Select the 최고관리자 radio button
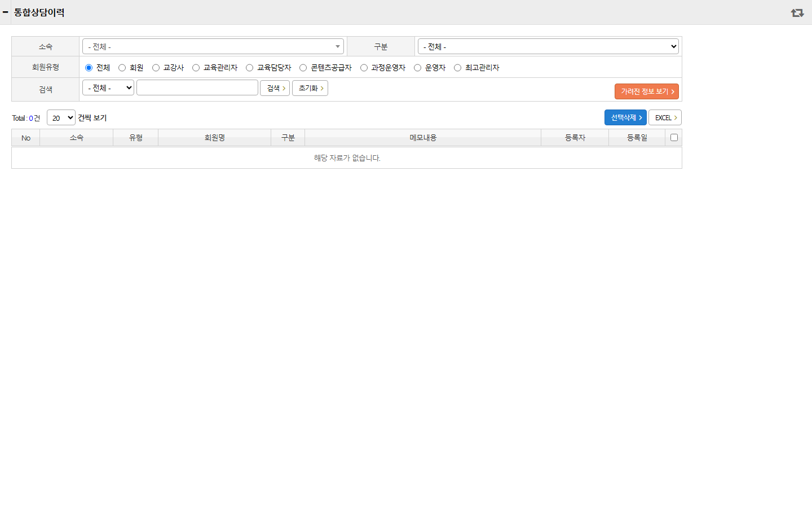This screenshot has height=508, width=812. point(457,68)
